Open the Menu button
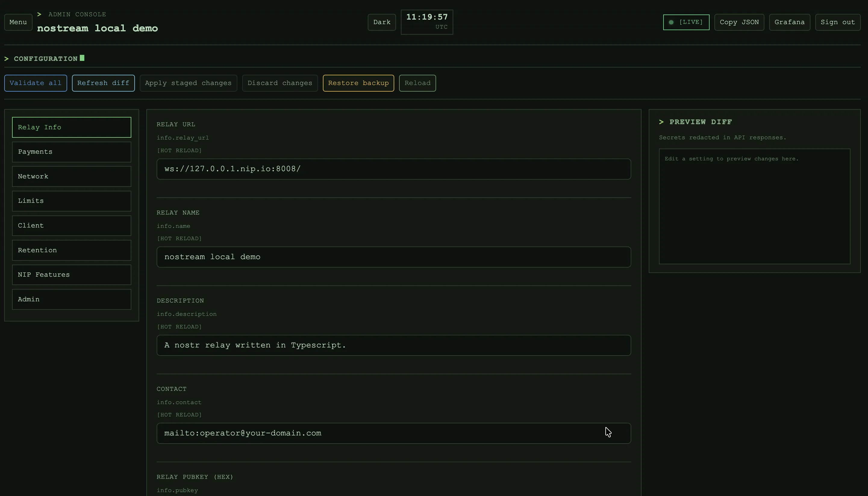Viewport: 868px width, 496px height. [x=18, y=22]
